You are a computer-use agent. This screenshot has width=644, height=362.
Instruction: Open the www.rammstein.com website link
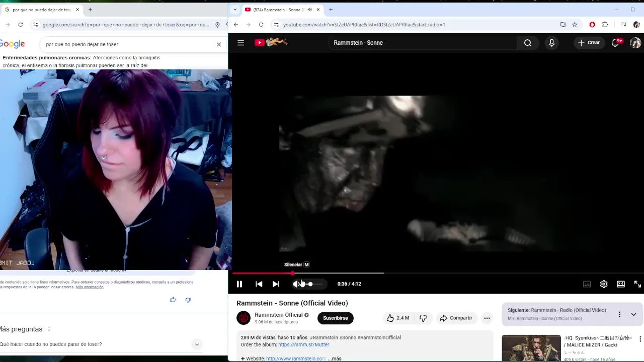(296, 358)
